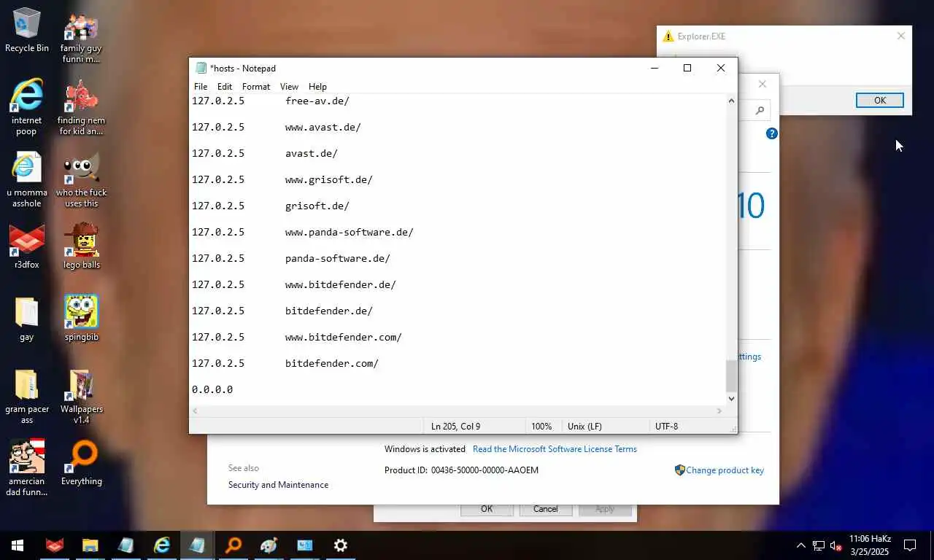
Task: Open the Notepad Help menu
Action: pyautogui.click(x=317, y=86)
